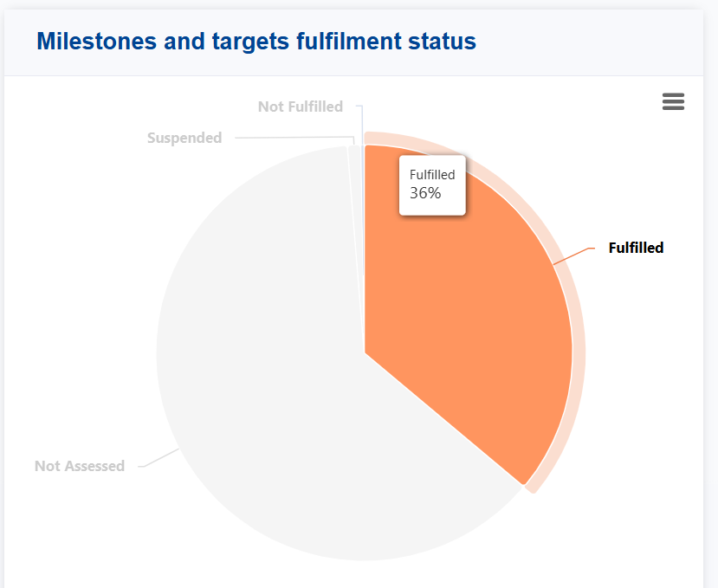Click the Not Assessed data label
Viewport: 718px width, 588px height.
[x=80, y=466]
